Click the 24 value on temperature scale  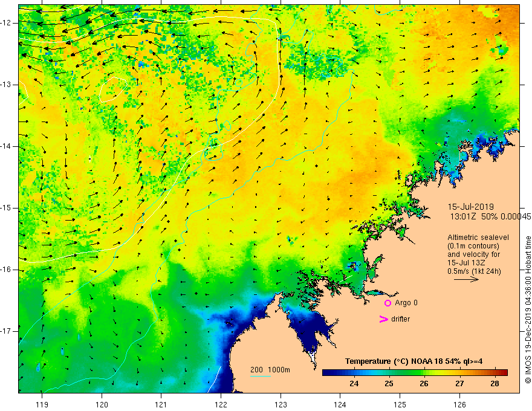pyautogui.click(x=354, y=384)
